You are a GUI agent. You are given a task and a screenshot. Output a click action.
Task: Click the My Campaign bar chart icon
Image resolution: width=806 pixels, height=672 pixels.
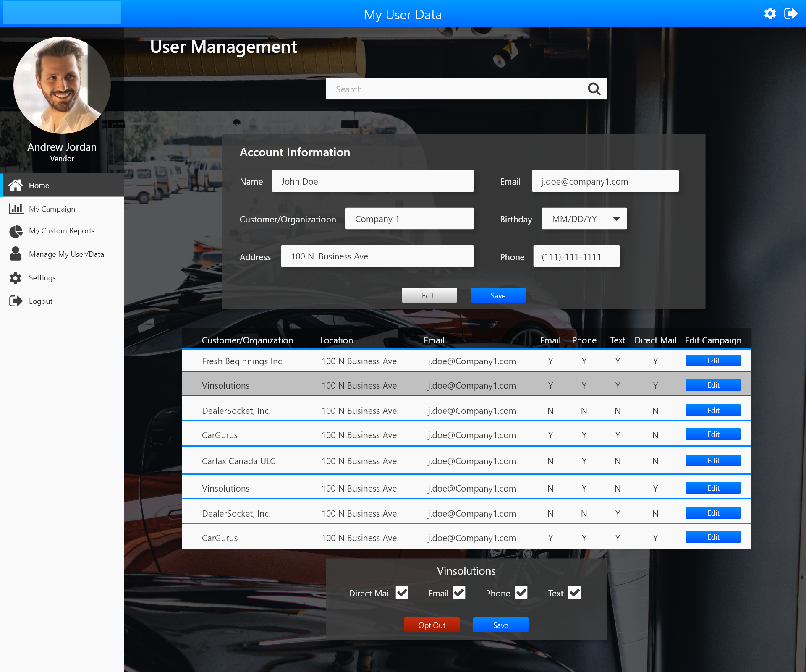tap(16, 209)
